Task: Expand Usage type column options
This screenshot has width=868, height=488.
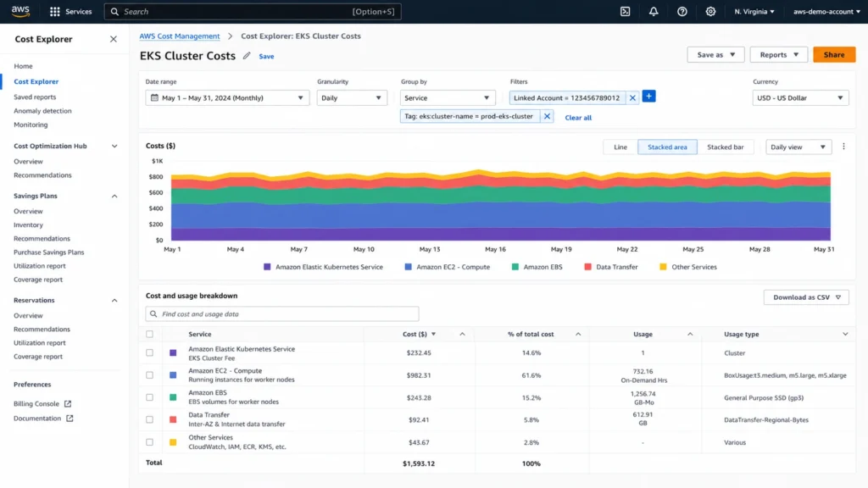Action: coord(845,334)
